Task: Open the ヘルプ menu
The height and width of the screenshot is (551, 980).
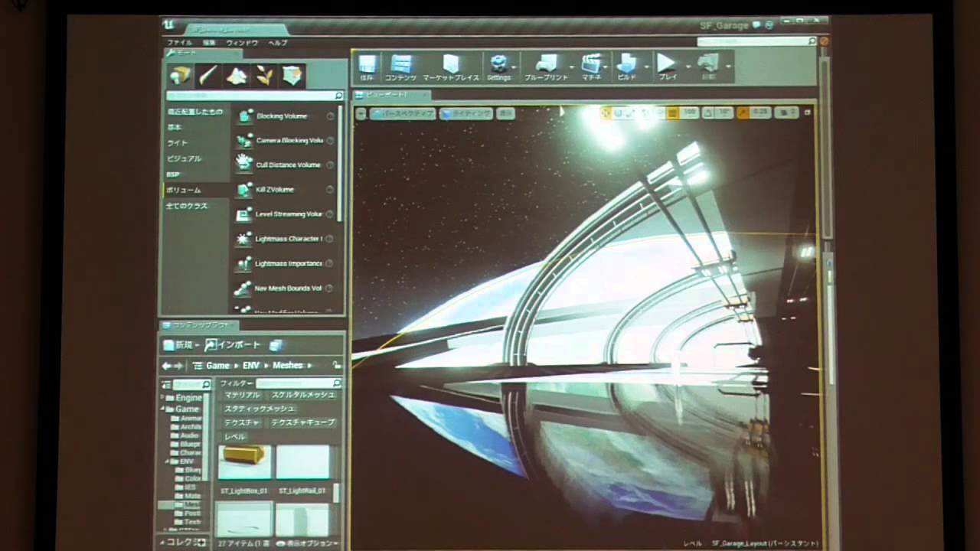Action: click(278, 43)
